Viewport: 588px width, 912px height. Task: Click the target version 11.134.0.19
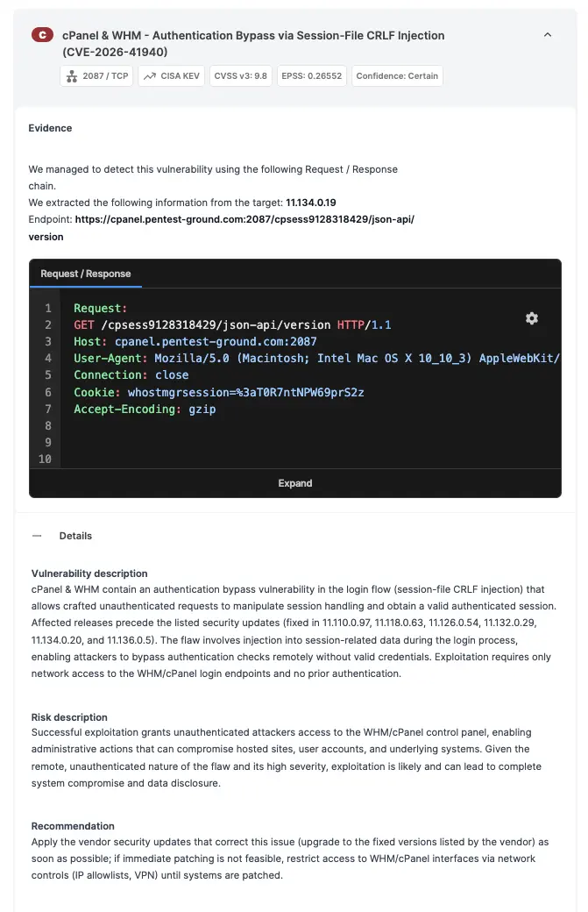[311, 203]
